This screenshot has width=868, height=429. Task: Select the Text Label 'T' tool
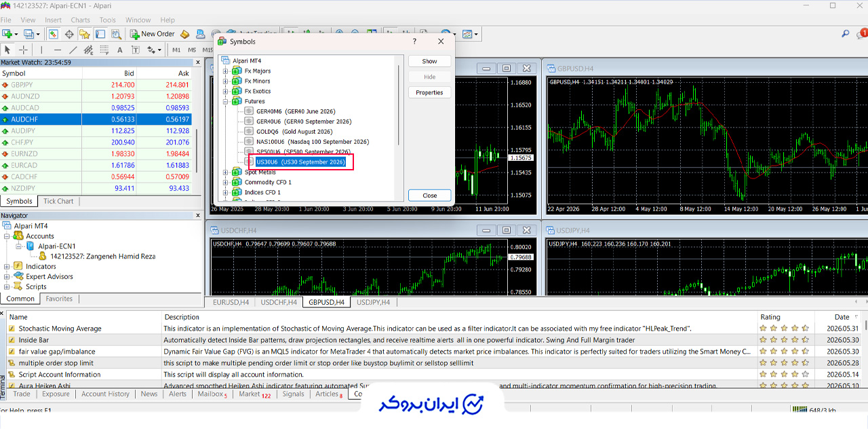coord(136,50)
